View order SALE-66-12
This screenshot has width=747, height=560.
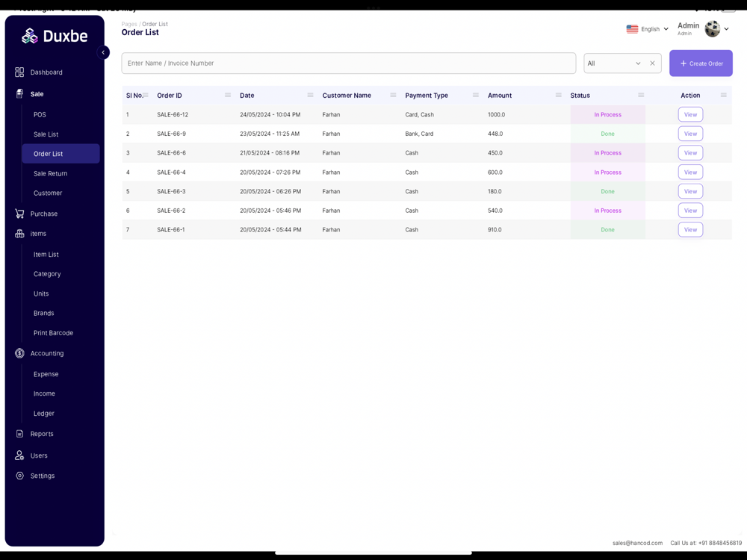coord(690,115)
